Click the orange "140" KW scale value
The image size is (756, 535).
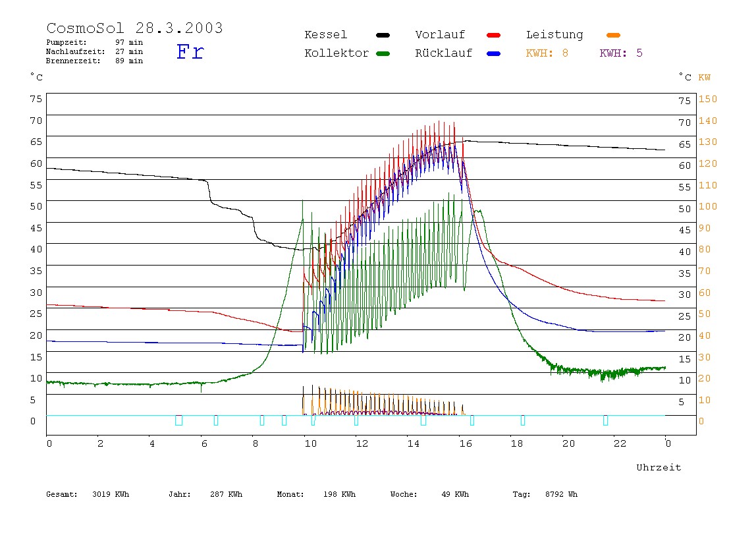pos(708,121)
